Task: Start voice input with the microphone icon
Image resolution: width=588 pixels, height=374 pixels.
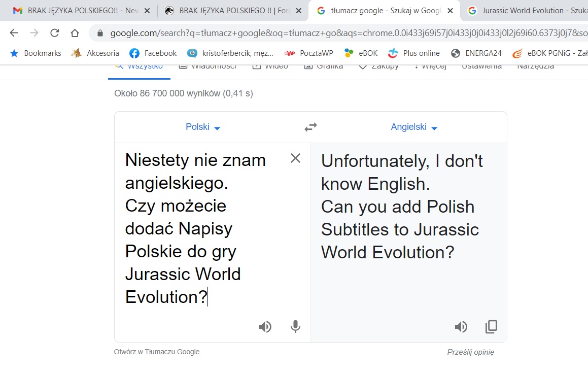Action: pos(295,327)
